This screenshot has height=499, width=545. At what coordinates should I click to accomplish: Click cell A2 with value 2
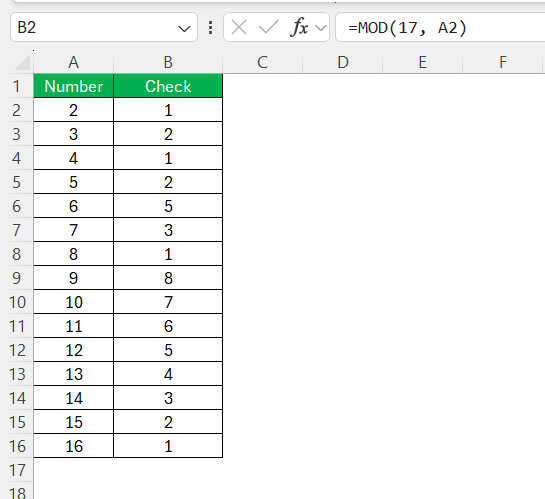click(73, 110)
